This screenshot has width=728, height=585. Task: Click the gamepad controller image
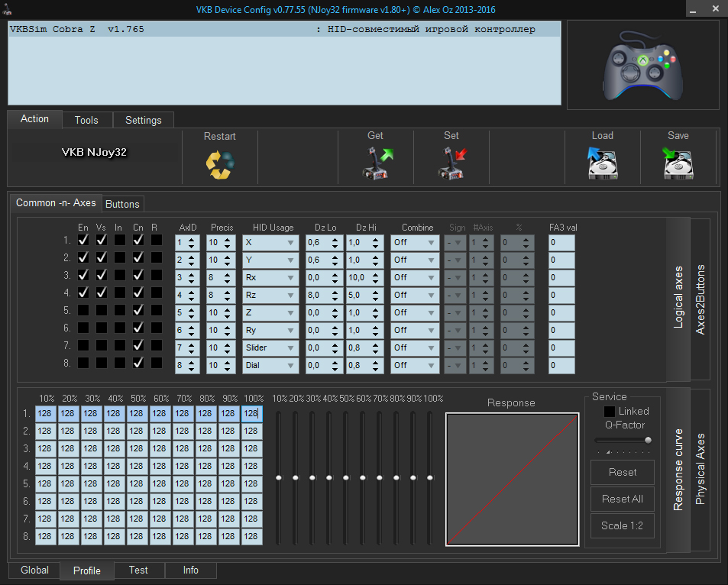(x=643, y=66)
